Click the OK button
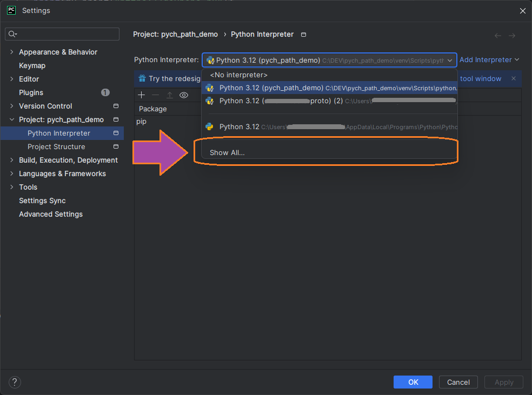532x395 pixels. tap(413, 382)
